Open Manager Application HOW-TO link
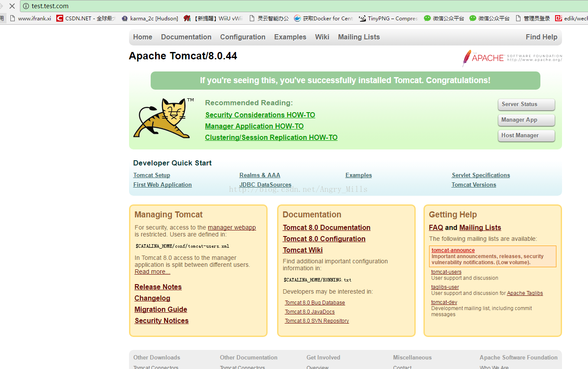This screenshot has width=588, height=369. click(x=254, y=126)
